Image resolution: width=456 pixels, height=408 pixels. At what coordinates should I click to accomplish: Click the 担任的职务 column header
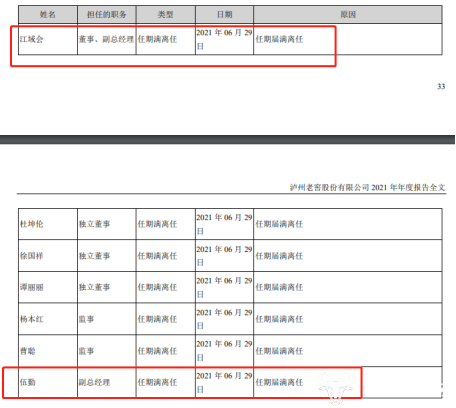click(x=107, y=15)
